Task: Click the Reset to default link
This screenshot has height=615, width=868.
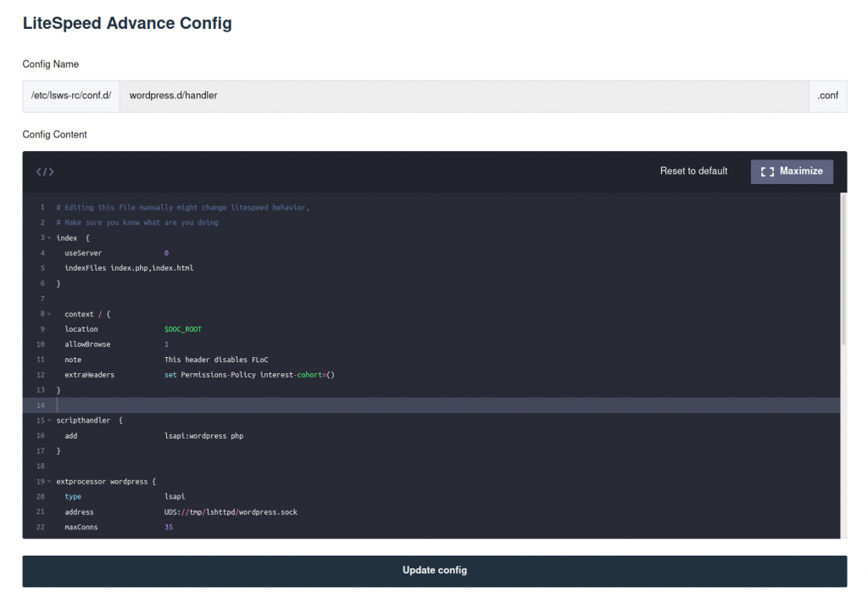Action: click(x=693, y=171)
